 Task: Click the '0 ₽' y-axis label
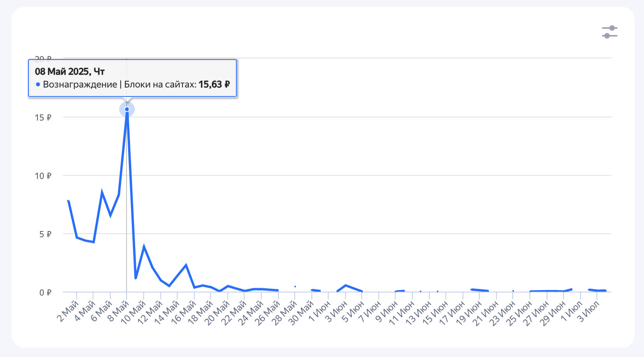45,292
